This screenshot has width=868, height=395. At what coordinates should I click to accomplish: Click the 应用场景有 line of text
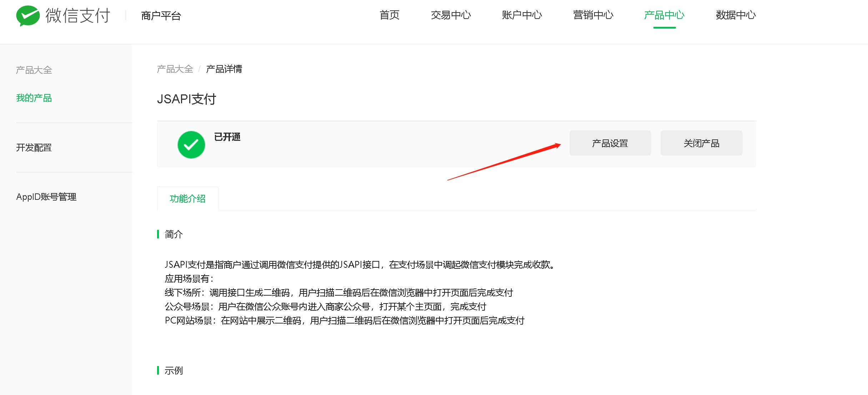pos(189,279)
